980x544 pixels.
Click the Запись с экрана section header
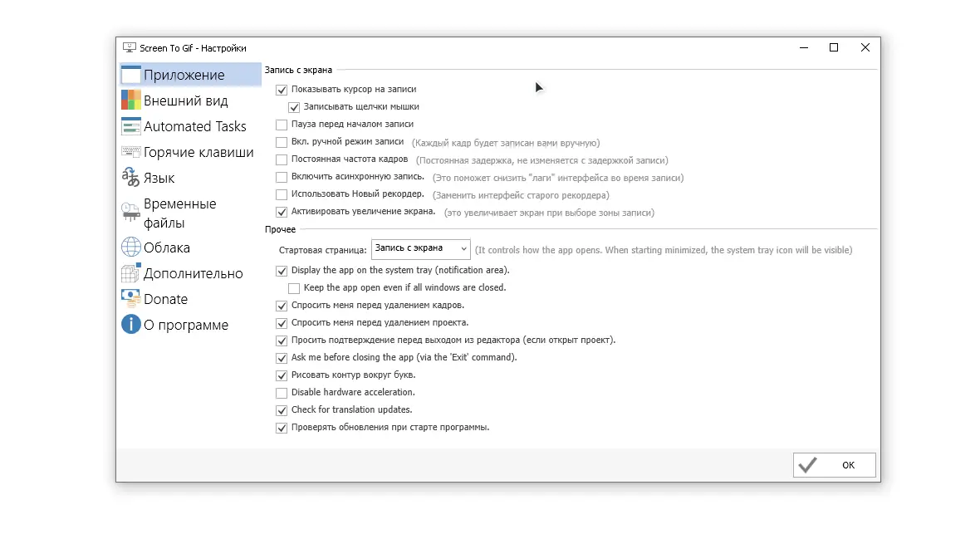pos(298,70)
